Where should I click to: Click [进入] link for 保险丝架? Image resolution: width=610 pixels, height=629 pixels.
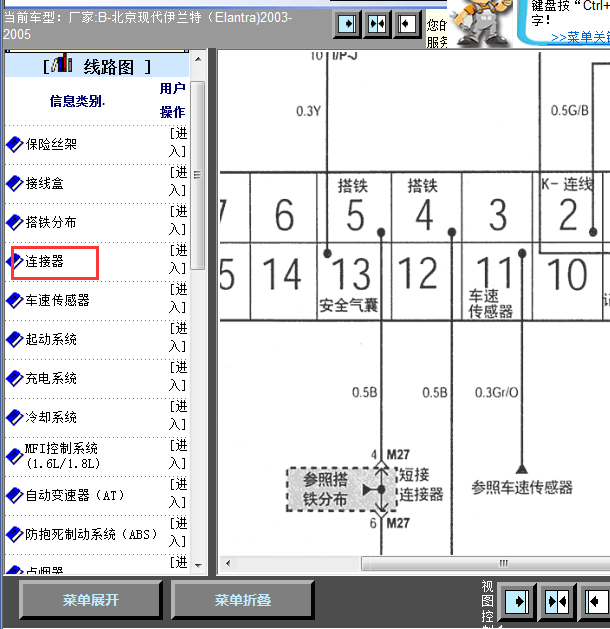[x=178, y=142]
